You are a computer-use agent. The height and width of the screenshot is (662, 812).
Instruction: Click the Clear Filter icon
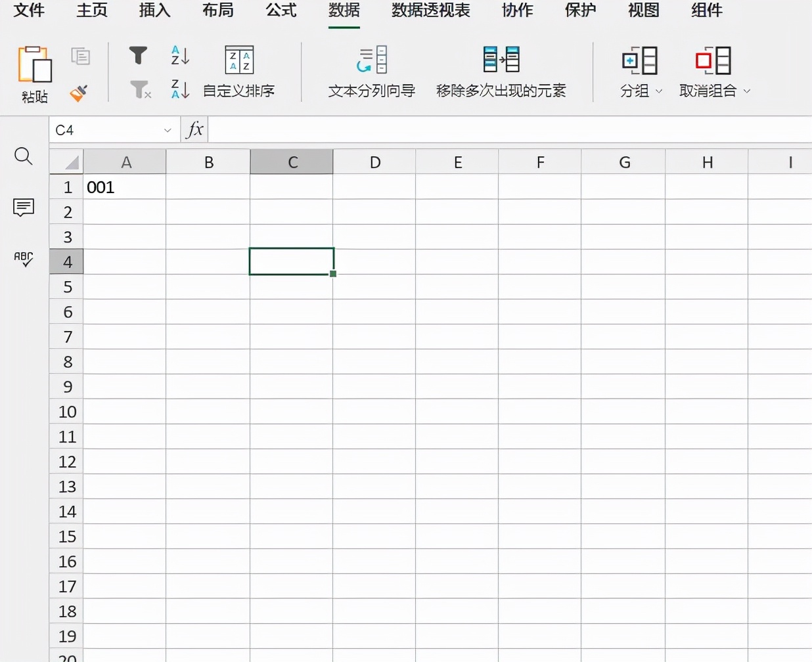(x=139, y=90)
